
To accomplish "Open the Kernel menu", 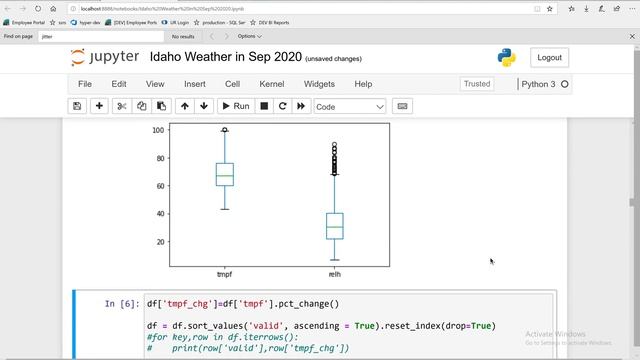I will [x=271, y=84].
